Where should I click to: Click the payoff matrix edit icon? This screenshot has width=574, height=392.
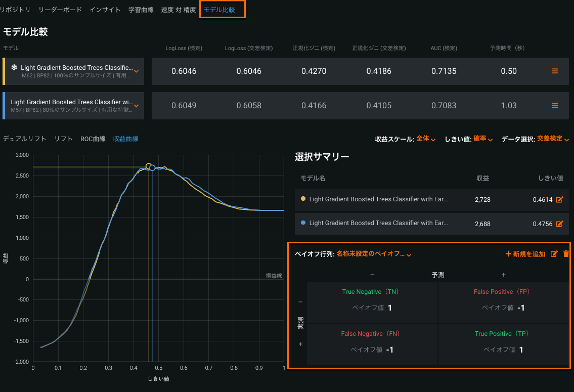554,254
